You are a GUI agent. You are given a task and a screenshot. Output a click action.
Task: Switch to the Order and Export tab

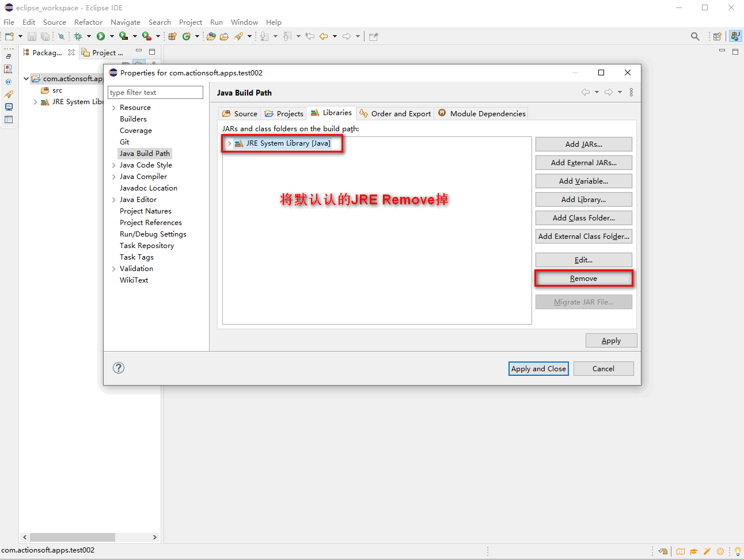(395, 113)
